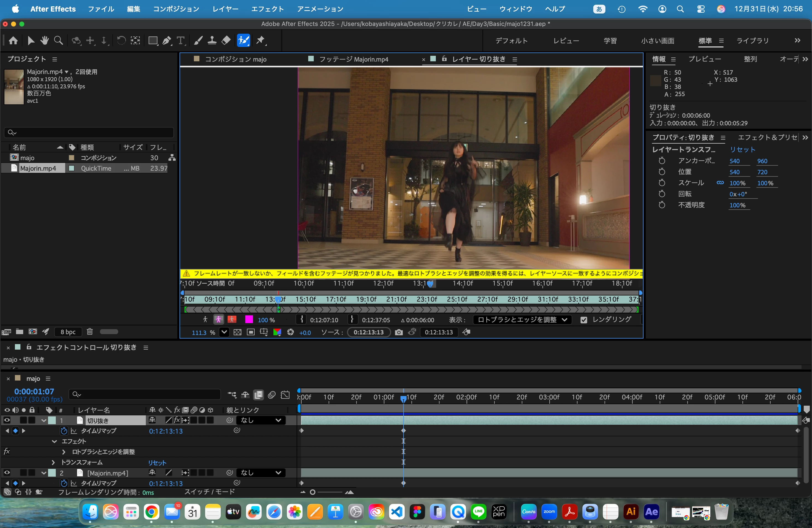Switch to the 学習 workspace
The width and height of the screenshot is (812, 528).
coord(610,41)
